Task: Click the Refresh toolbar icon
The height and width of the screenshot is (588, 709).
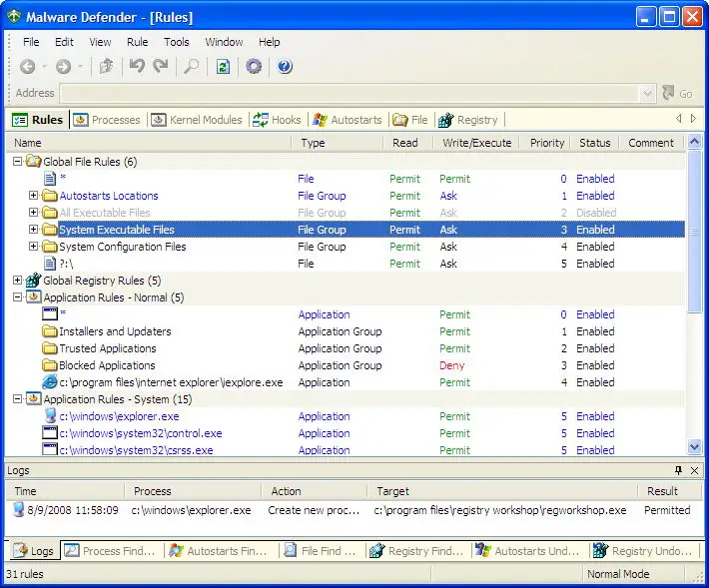Action: point(223,67)
